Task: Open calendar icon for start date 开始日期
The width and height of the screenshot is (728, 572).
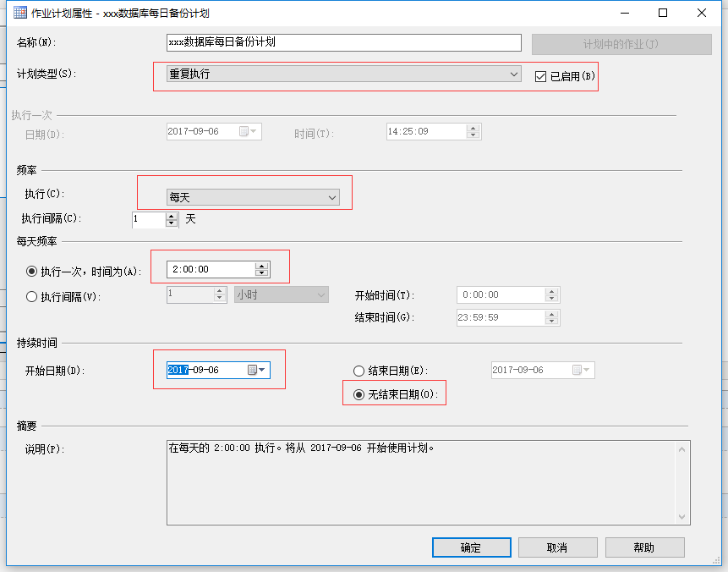Action: coord(252,370)
